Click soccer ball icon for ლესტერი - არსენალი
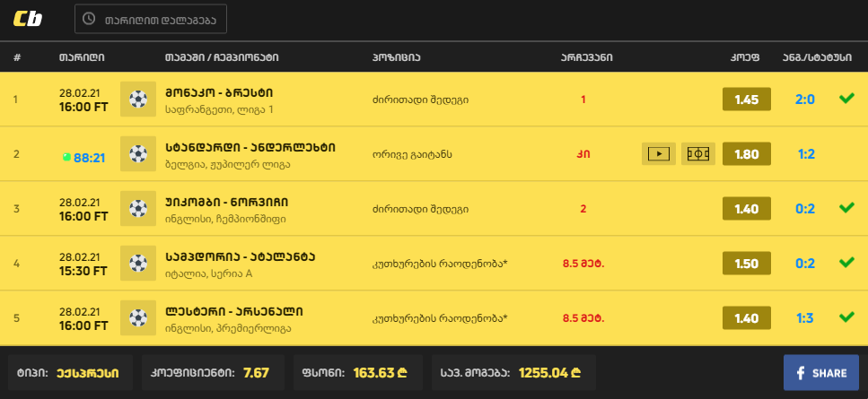868x399 pixels. [x=138, y=318]
